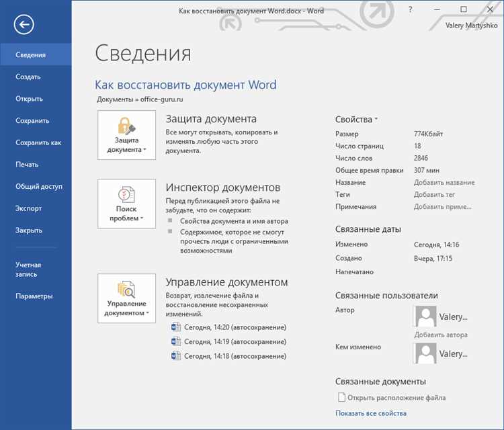Open the Поиск проблем dropdown button
The height and width of the screenshot is (430, 504).
[x=126, y=204]
